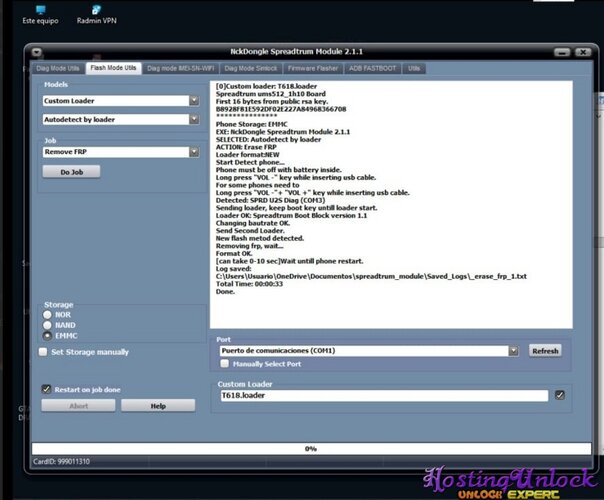604x500 pixels.
Task: Click the 0% progress bar
Action: pos(311,448)
